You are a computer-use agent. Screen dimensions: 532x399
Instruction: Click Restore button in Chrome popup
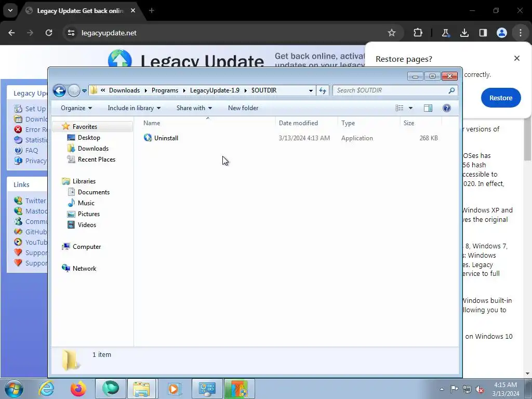(500, 98)
